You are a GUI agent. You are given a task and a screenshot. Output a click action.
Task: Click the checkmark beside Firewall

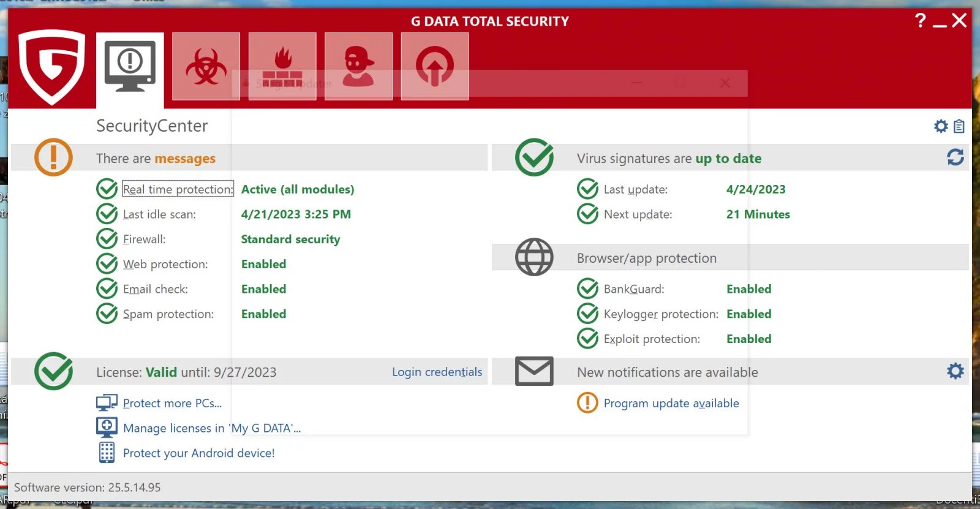pos(107,239)
